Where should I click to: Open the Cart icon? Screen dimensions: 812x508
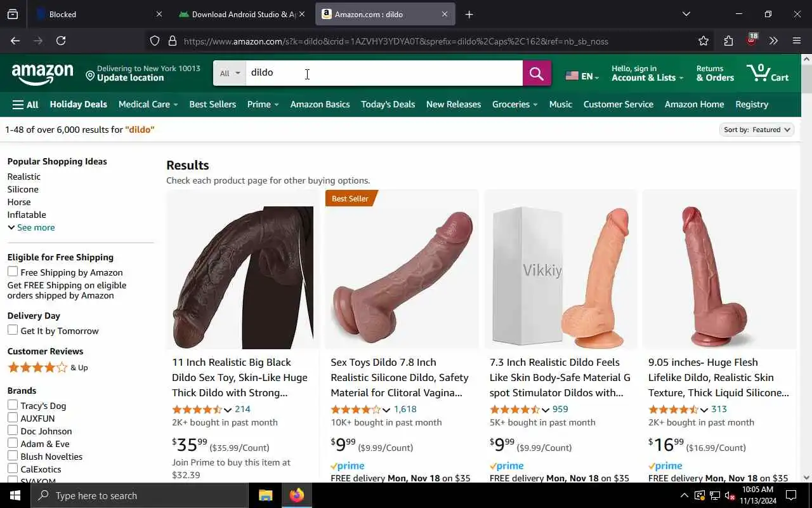click(x=768, y=73)
